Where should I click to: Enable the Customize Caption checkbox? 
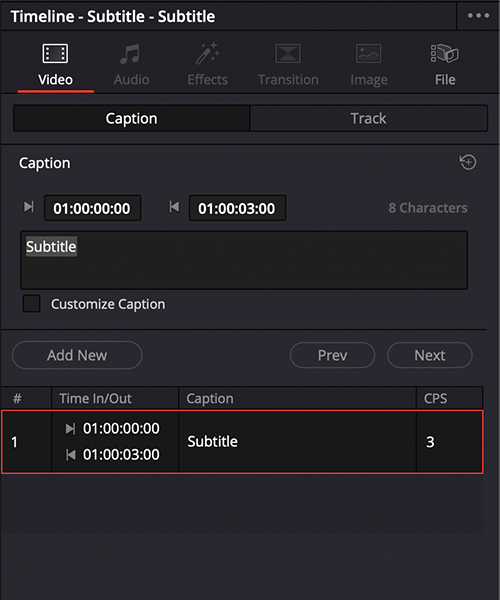31,304
